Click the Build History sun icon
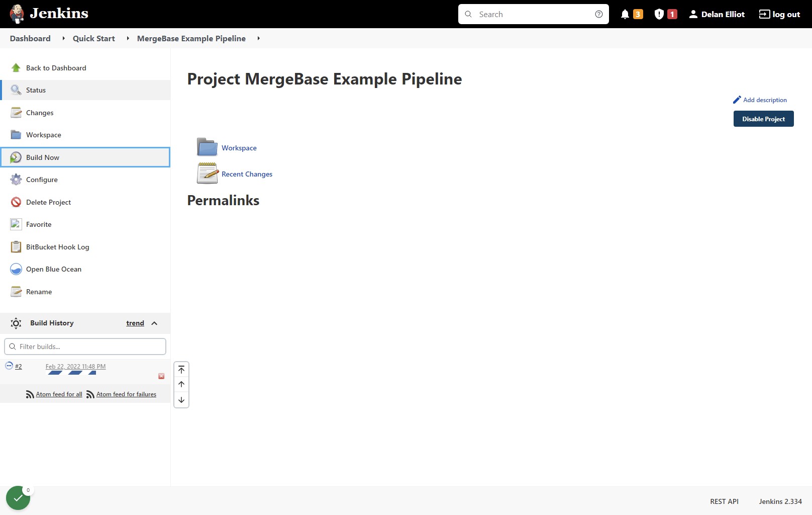This screenshot has height=515, width=812. click(x=16, y=323)
